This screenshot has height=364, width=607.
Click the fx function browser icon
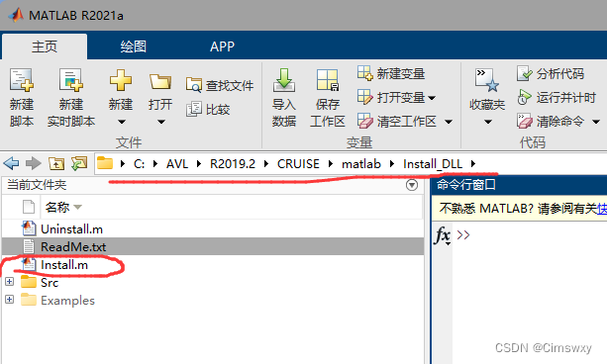[443, 234]
